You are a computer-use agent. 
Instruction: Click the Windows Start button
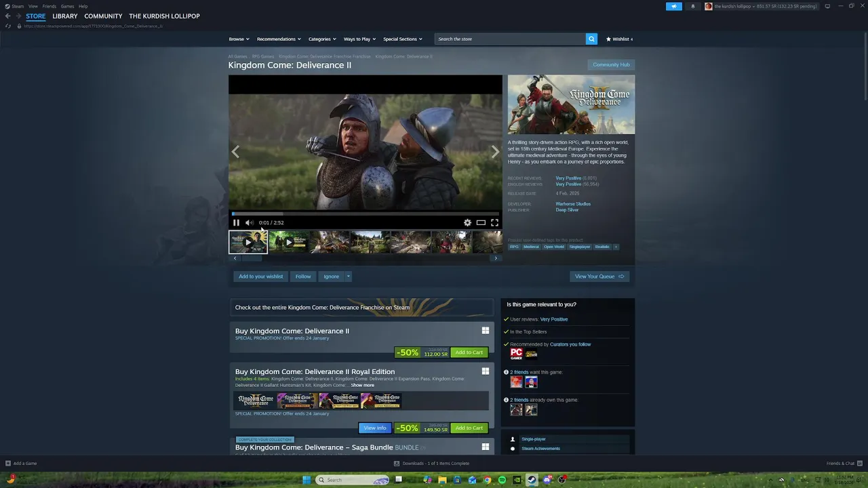[306, 480]
